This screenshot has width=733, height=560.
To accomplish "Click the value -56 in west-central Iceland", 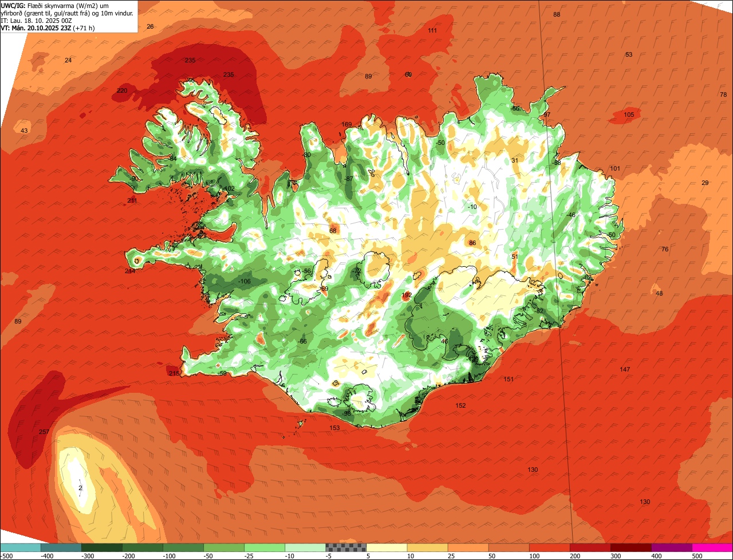I will 306,271.
